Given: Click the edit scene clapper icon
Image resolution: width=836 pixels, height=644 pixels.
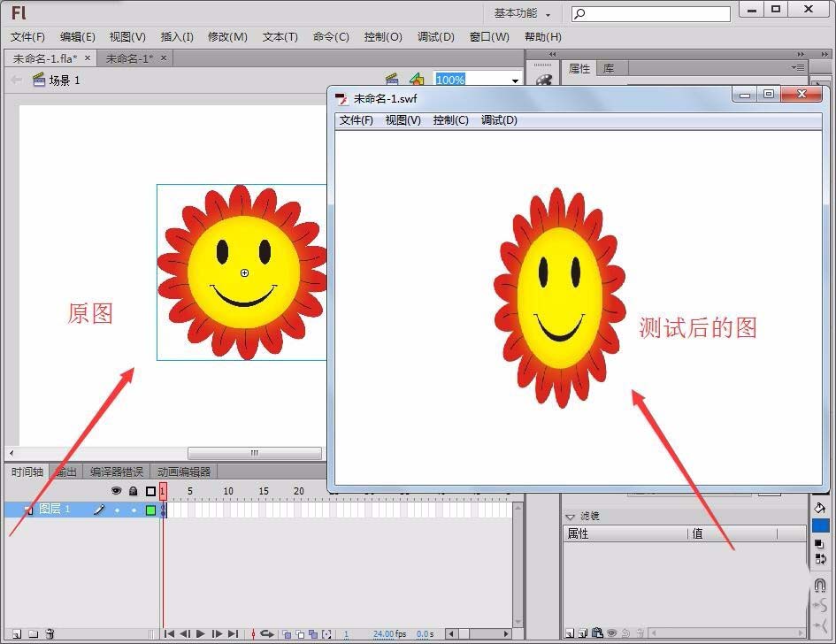Looking at the screenshot, I should coord(392,80).
